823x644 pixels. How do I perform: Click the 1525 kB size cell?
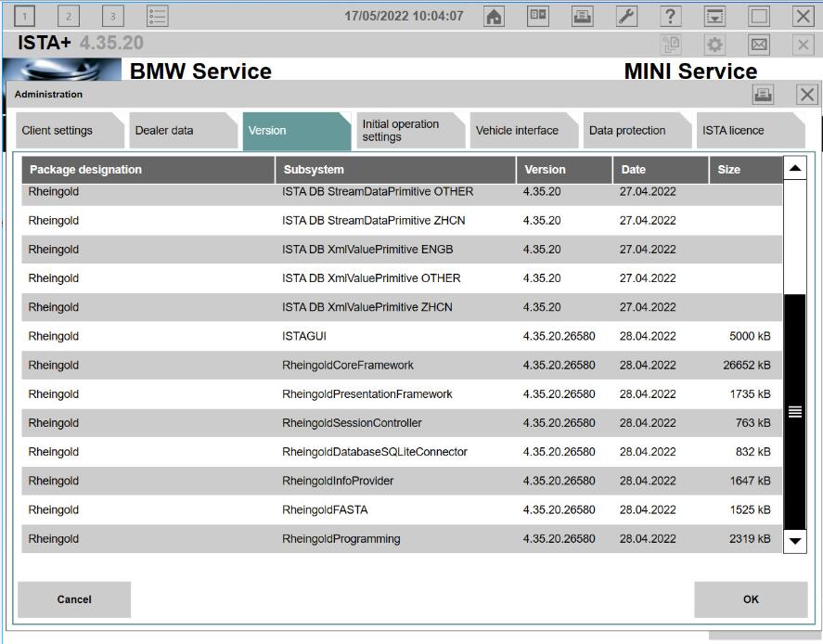tap(750, 509)
